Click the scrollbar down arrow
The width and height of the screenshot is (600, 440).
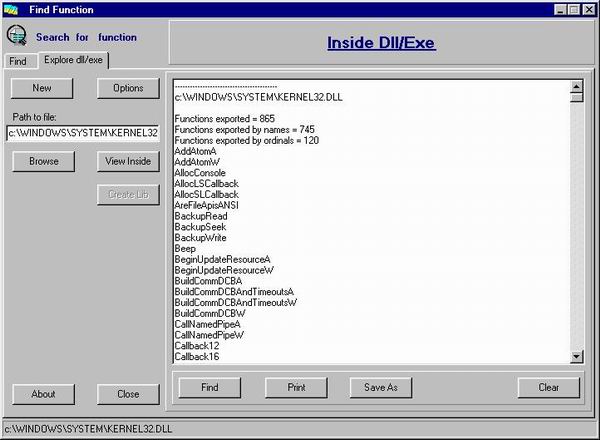pos(577,357)
